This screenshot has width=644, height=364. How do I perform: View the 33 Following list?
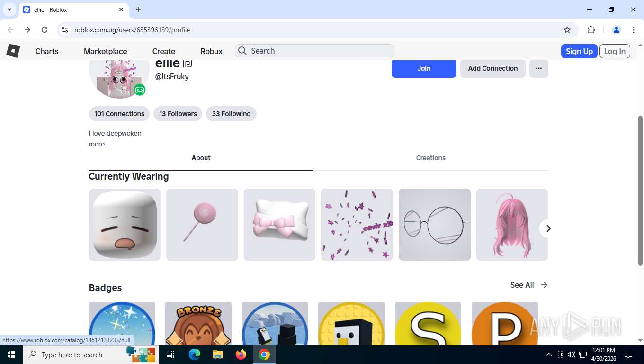pyautogui.click(x=231, y=114)
